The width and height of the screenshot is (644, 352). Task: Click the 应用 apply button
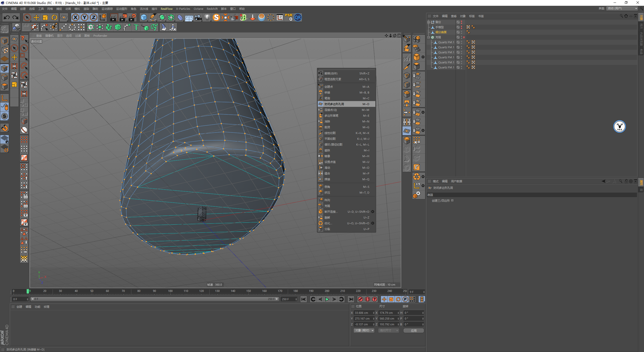pyautogui.click(x=414, y=331)
